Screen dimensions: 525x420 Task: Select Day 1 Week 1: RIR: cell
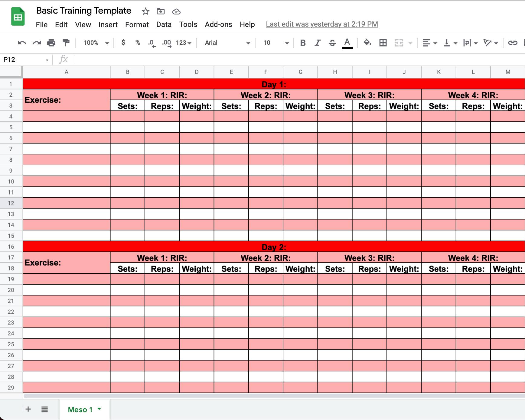pos(162,95)
